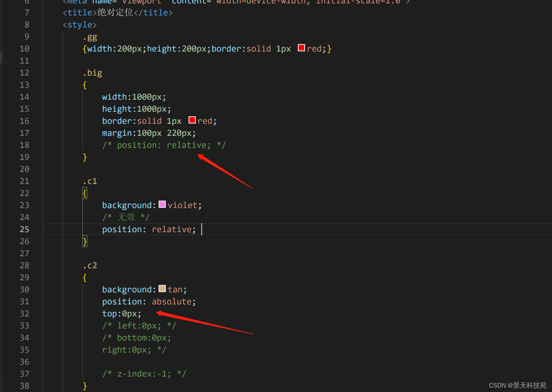Click the commented z-index:-1 line

point(144,374)
